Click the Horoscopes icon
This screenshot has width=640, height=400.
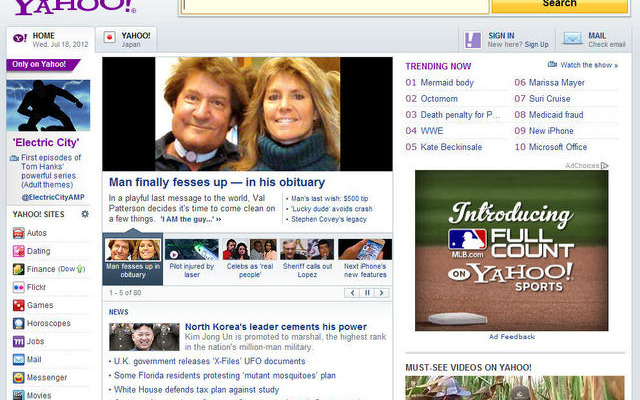pyautogui.click(x=18, y=323)
